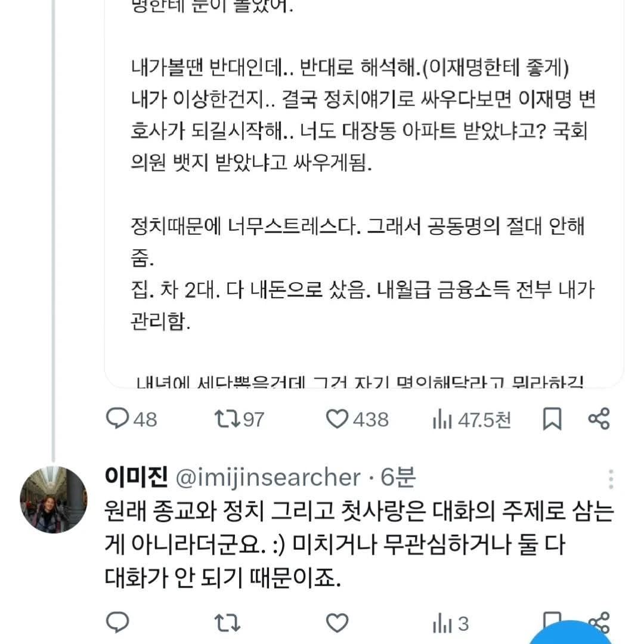The width and height of the screenshot is (644, 644).
Task: Reply to the tweet with 48 comments
Action: [118, 419]
